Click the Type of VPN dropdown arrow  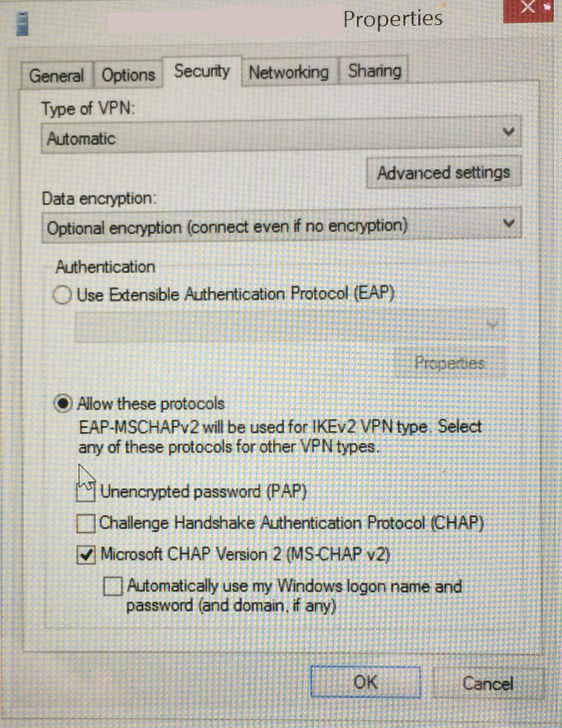point(508,132)
